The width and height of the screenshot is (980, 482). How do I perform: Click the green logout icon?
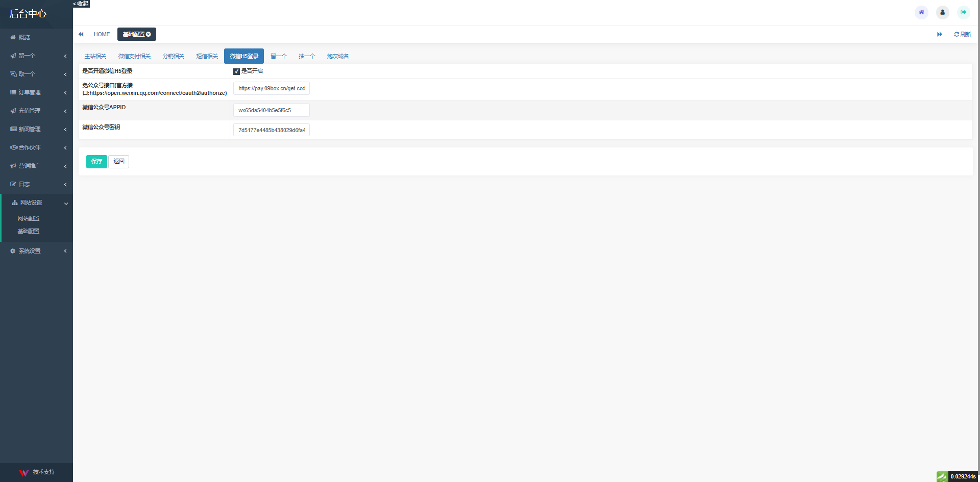963,12
